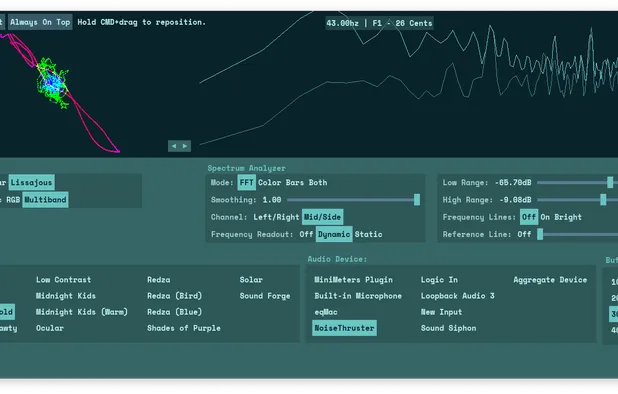Select Left/Right channel option
The width and height of the screenshot is (618, 394).
click(x=276, y=217)
